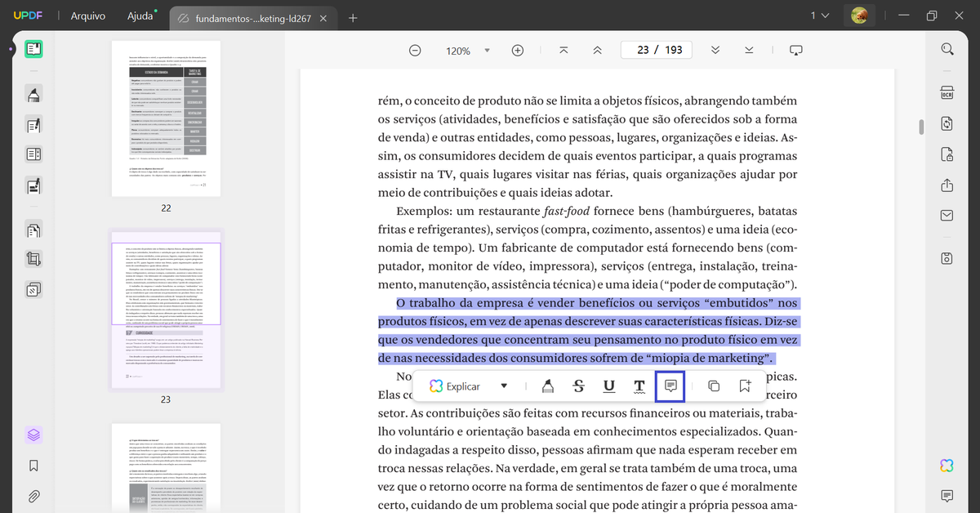Toggle strikethrough on the selected text
The image size is (980, 513).
[579, 386]
